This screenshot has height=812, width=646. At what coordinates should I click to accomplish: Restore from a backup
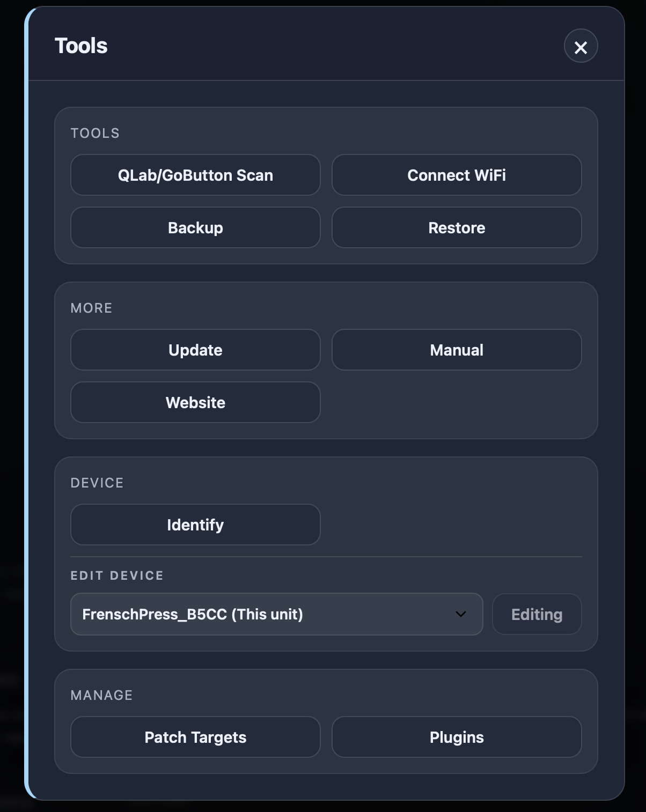(456, 227)
